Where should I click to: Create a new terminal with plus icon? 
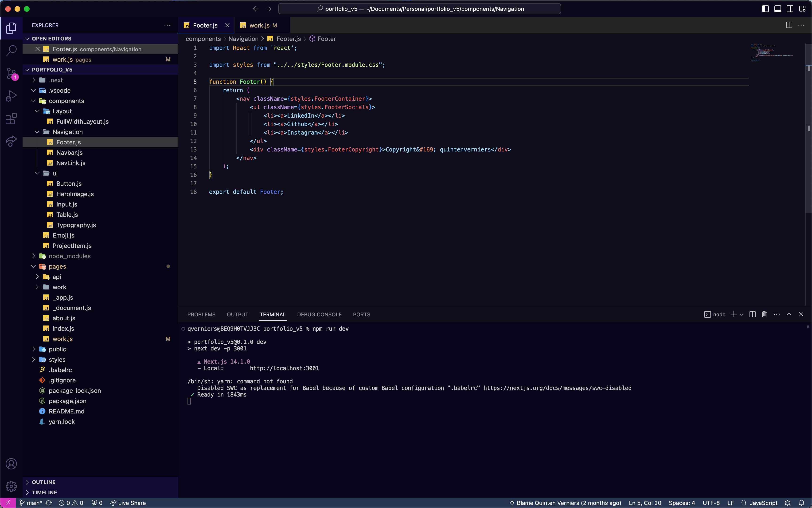click(x=734, y=314)
